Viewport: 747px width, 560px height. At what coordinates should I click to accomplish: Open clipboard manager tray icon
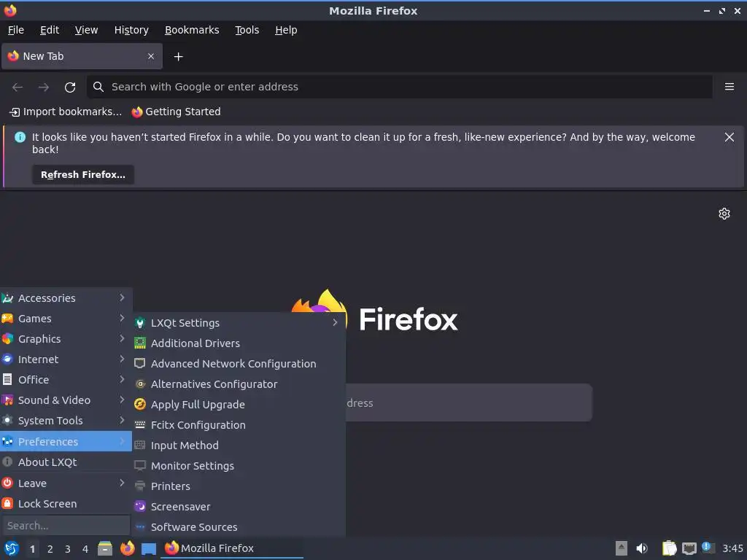pos(669,548)
